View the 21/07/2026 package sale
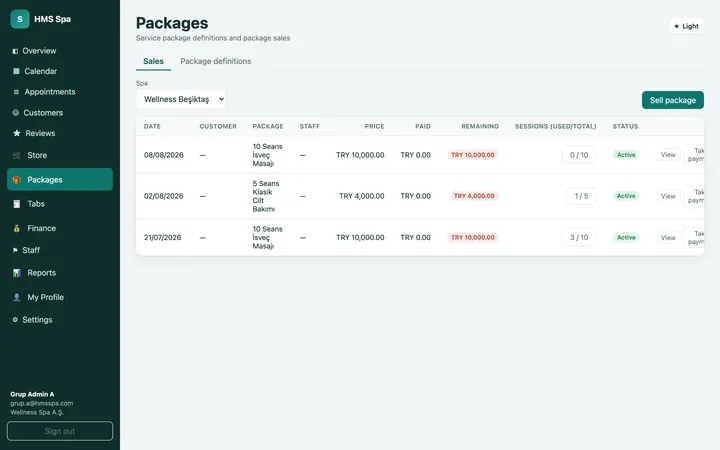This screenshot has height=450, width=720. [668, 237]
